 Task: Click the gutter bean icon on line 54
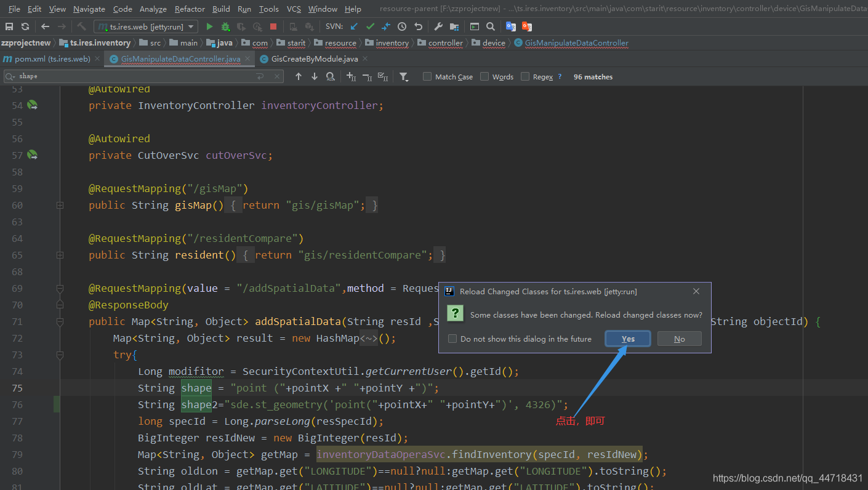33,105
